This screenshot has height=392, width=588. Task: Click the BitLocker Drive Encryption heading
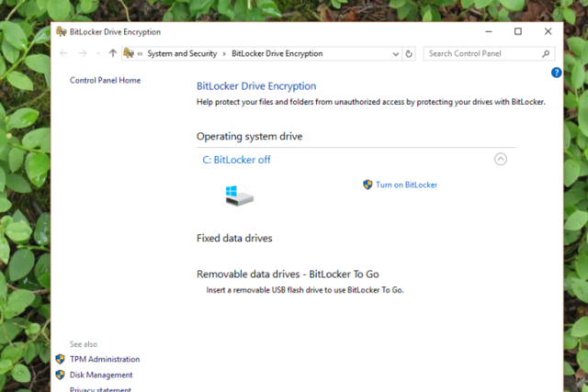256,86
